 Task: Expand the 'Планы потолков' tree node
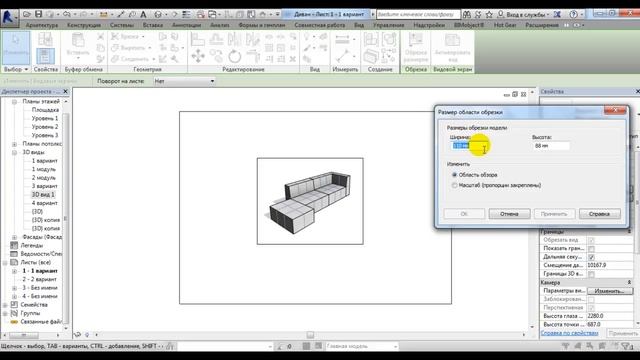tap(14, 144)
